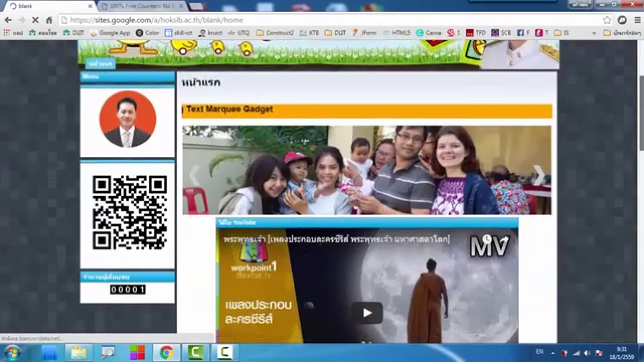Stop the page loading with the X button
The width and height of the screenshot is (644, 362).
tap(35, 20)
